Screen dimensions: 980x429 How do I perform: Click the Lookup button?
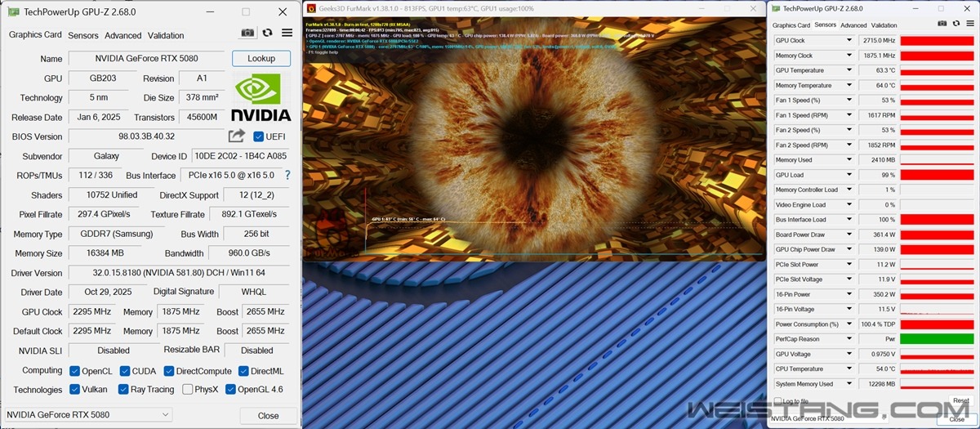(x=261, y=59)
